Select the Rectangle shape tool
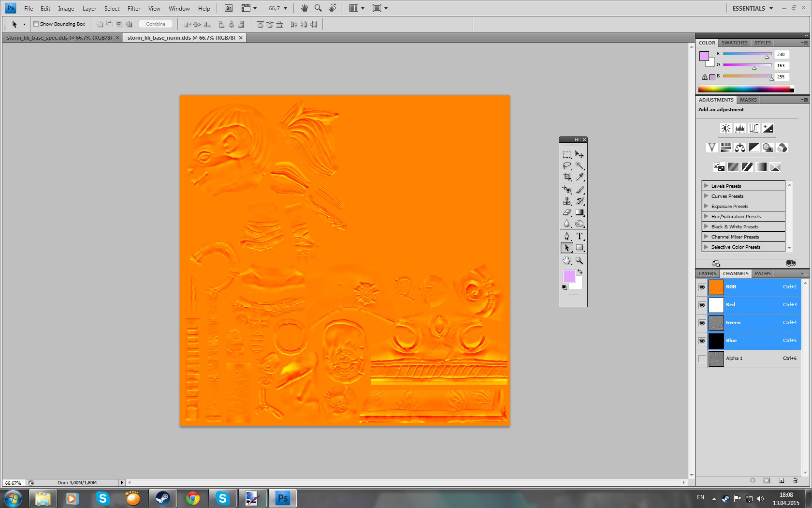 (x=580, y=248)
